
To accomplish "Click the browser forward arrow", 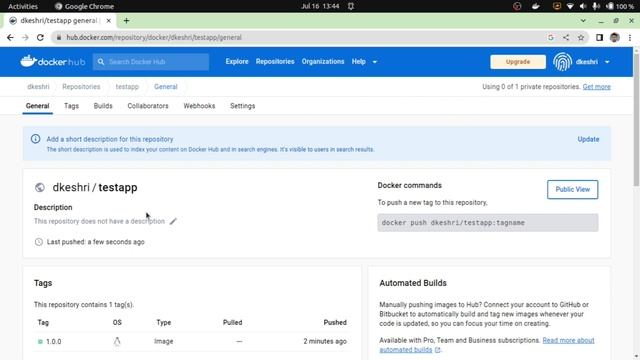I will pos(25,38).
